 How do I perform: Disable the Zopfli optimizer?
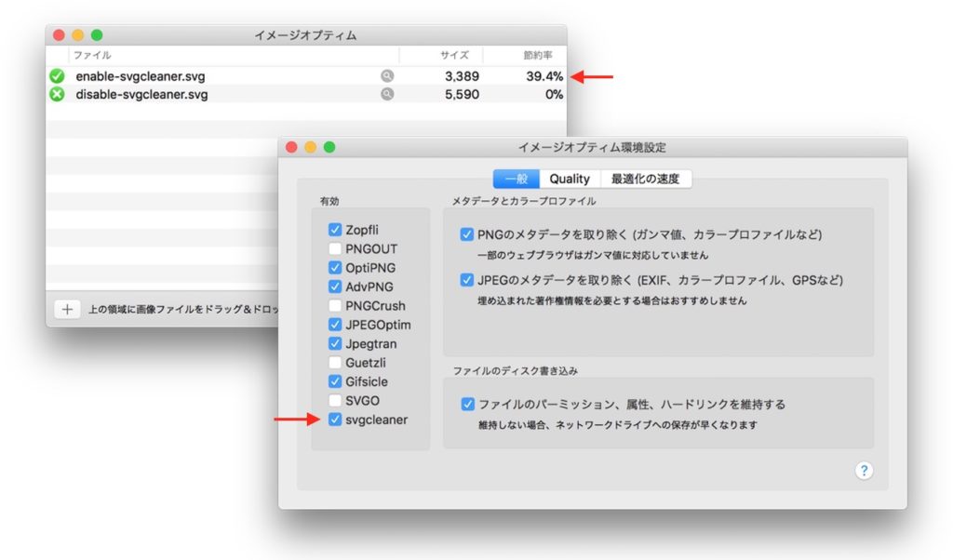point(334,230)
